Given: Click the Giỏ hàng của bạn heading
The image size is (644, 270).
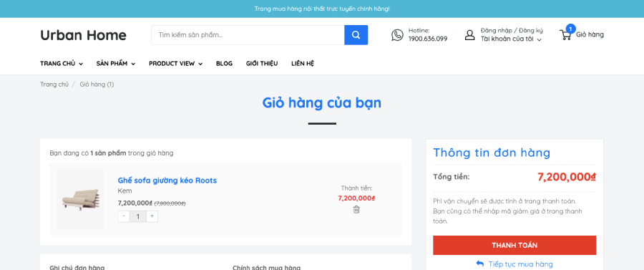Looking at the screenshot, I should (322, 102).
